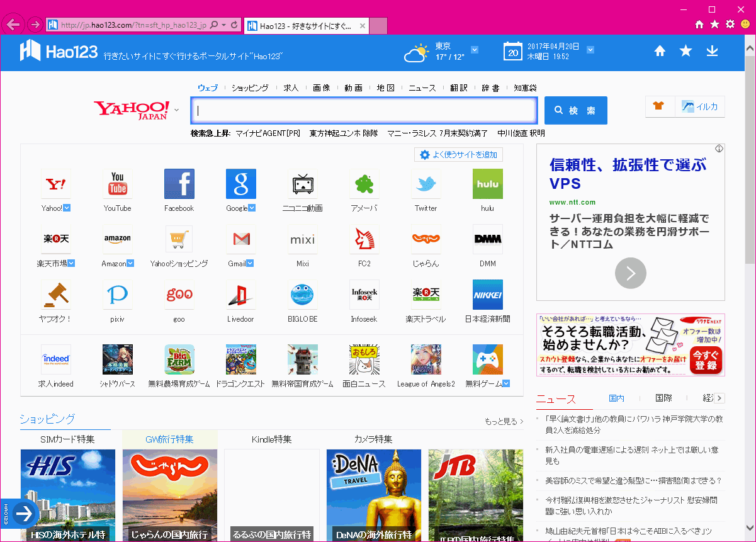
Task: Click よく使うサイトを追加 button
Action: [459, 155]
